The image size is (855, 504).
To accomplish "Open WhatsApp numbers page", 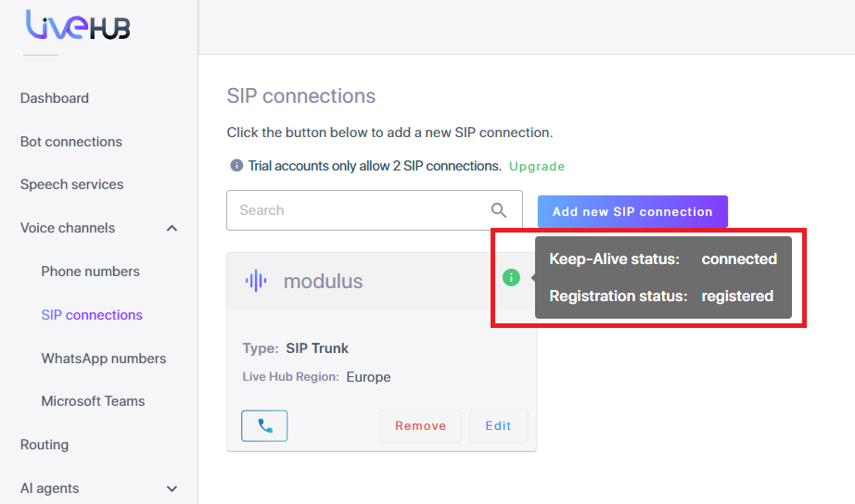I will (x=104, y=359).
